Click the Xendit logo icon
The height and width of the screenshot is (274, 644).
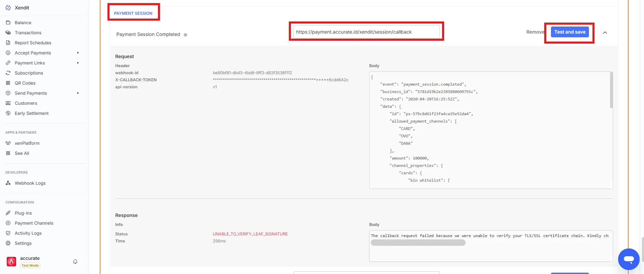(x=8, y=8)
